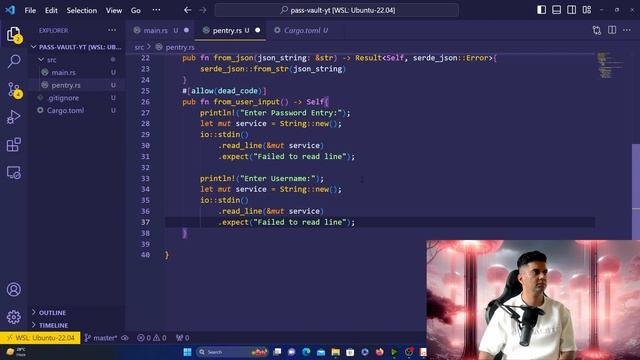Click '#[allow(dead_code)]' attribute on line 25
The height and width of the screenshot is (360, 640).
pyautogui.click(x=224, y=91)
